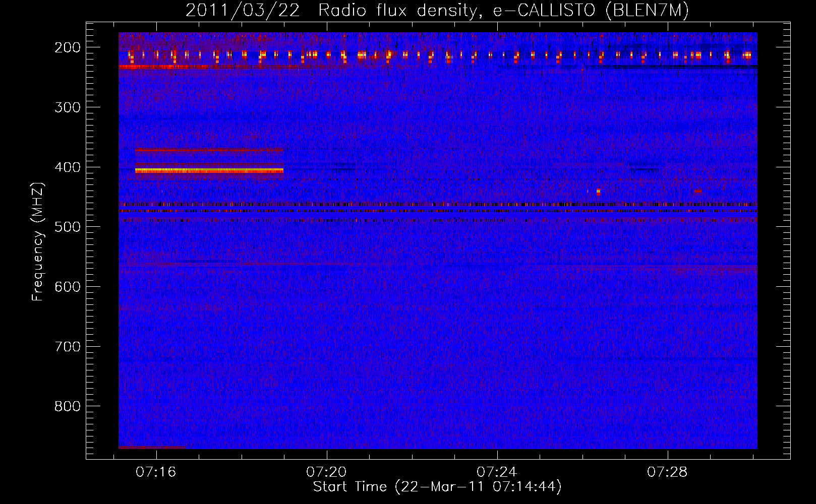Pick the 07:28 time tick label
The height and width of the screenshot is (504, 816).
(x=667, y=472)
